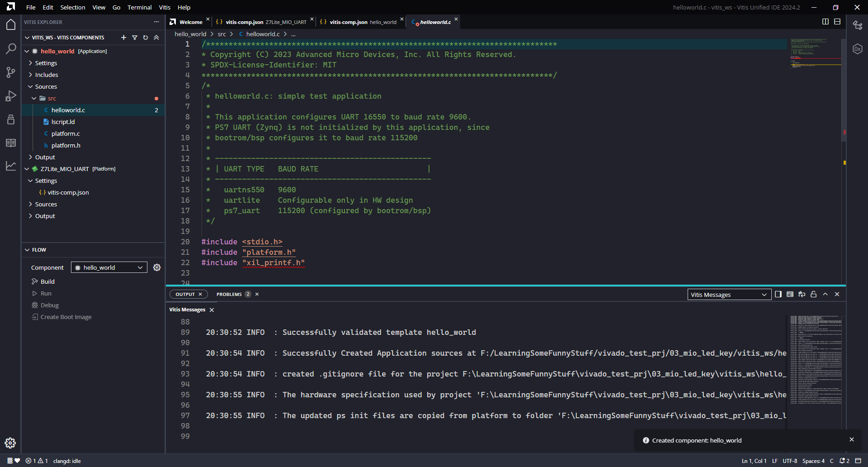
Task: Collapse the FLOW section
Action: click(x=27, y=250)
